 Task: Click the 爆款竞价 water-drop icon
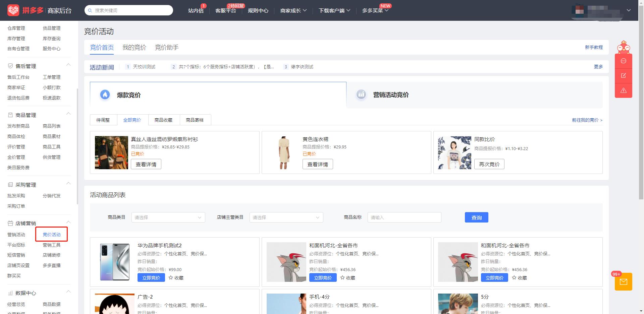pos(105,95)
